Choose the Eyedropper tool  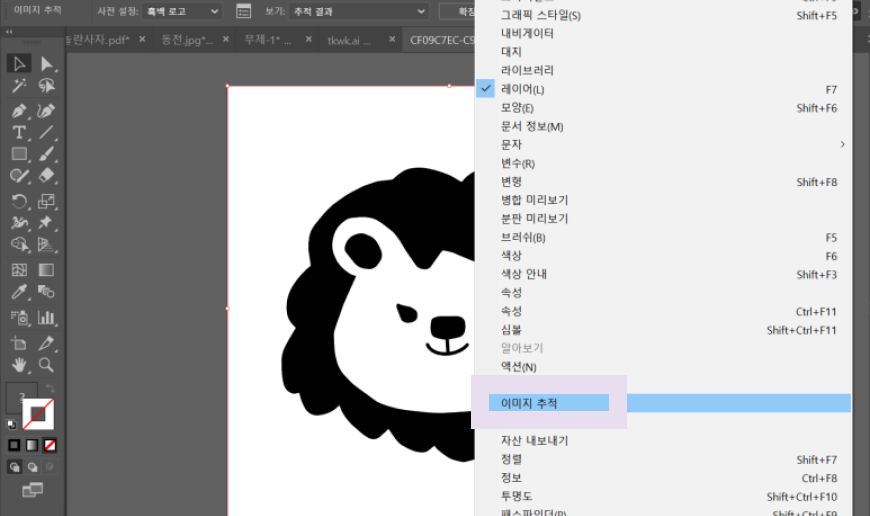click(x=18, y=293)
